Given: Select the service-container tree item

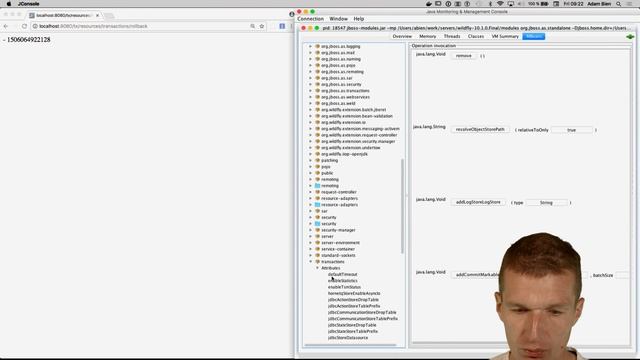Looking at the screenshot, I should point(338,249).
